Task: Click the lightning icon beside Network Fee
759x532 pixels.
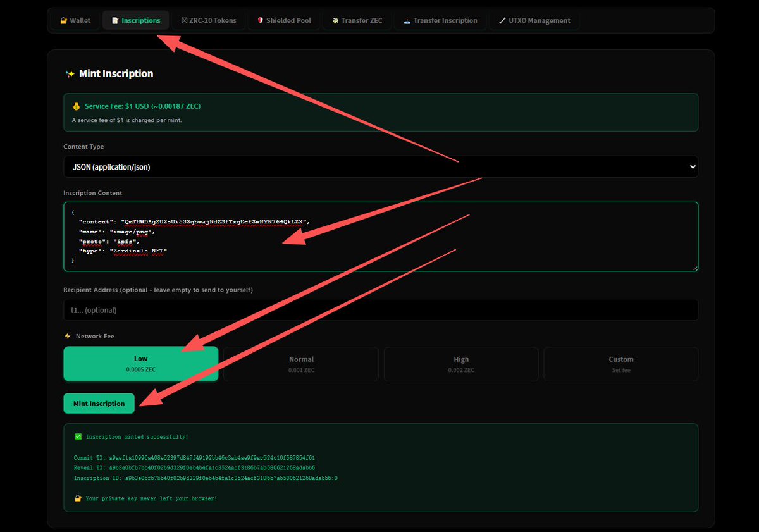Action: [x=67, y=336]
